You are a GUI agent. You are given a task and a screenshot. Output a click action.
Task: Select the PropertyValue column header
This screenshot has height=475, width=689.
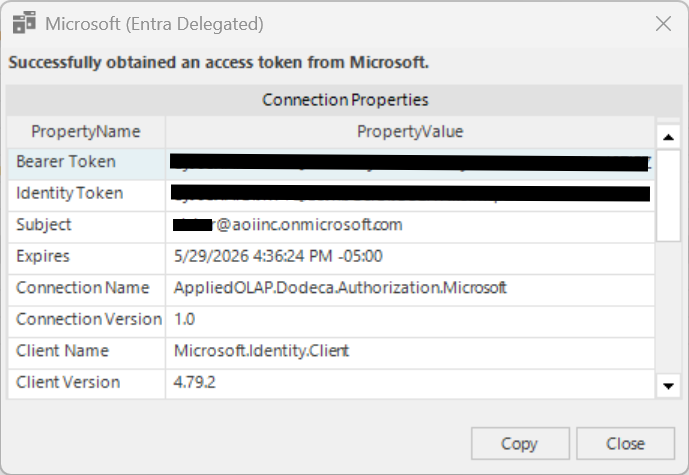pyautogui.click(x=410, y=131)
